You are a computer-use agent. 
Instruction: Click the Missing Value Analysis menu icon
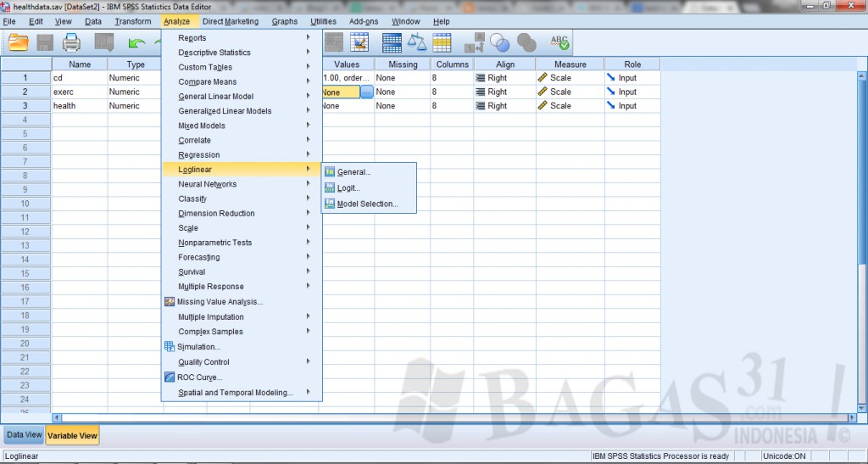(170, 302)
